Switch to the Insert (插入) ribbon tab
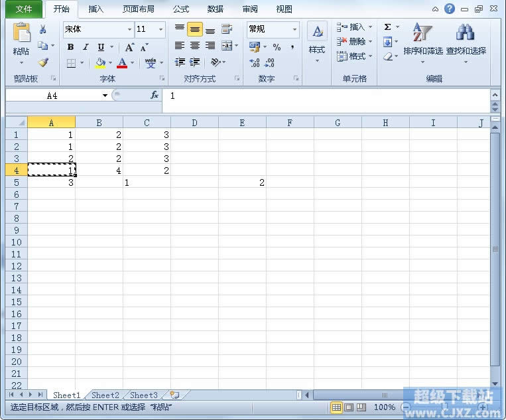The width and height of the screenshot is (506, 420). click(x=95, y=9)
